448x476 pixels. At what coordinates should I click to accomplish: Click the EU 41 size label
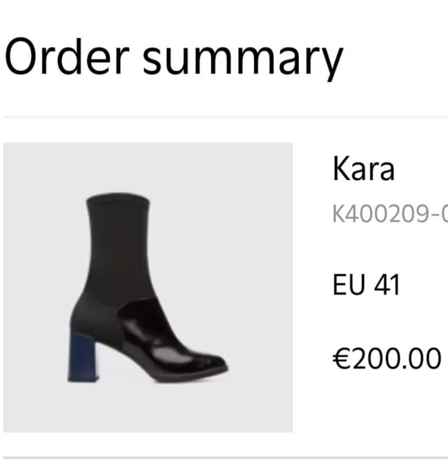click(x=366, y=285)
